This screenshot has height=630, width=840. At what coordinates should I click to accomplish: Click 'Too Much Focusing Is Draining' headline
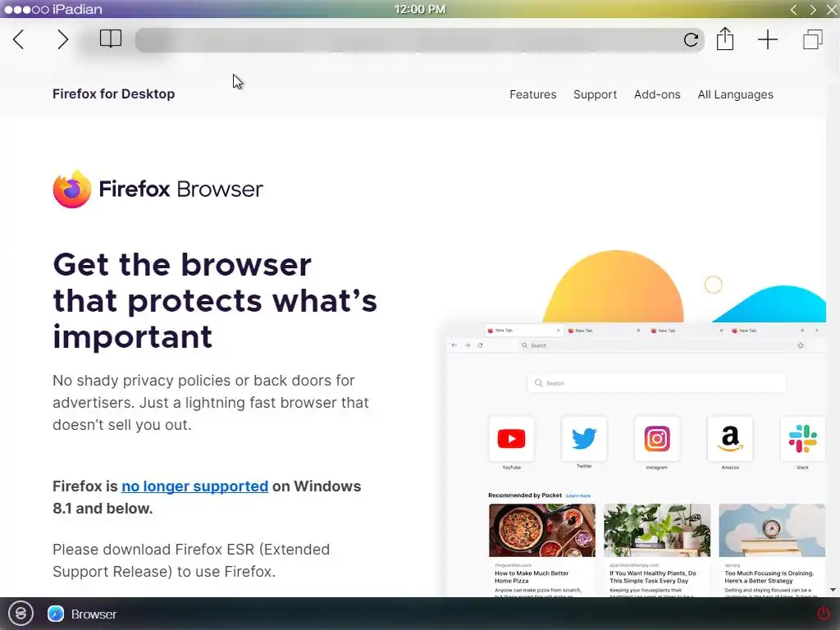click(x=769, y=577)
